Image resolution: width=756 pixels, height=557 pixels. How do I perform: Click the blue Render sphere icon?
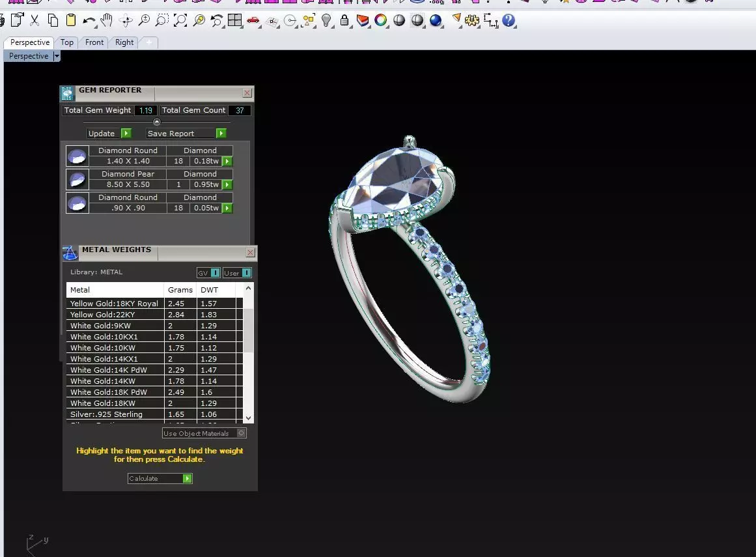coord(436,20)
